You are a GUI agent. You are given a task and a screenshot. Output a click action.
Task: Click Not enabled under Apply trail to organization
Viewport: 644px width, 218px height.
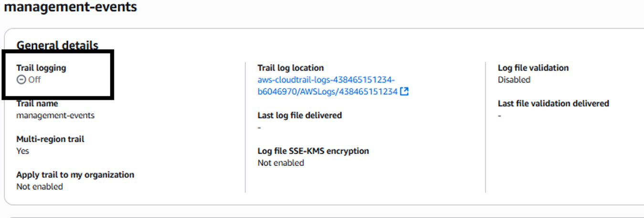click(40, 187)
